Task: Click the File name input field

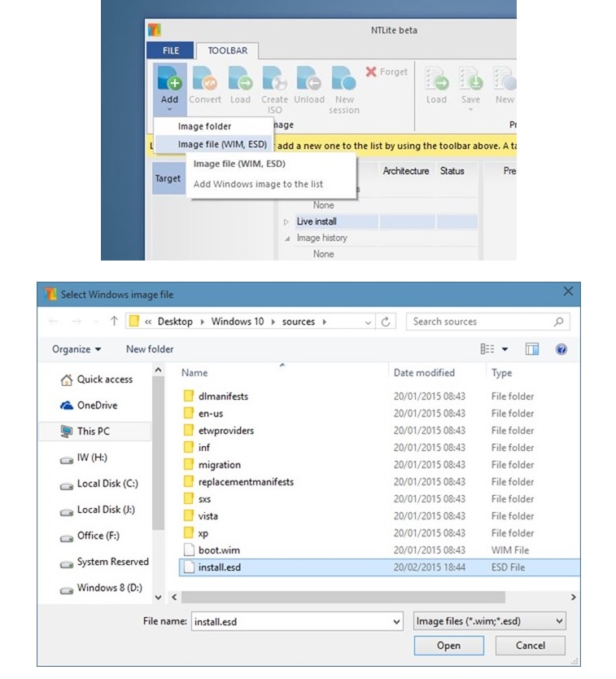Action: [x=297, y=622]
